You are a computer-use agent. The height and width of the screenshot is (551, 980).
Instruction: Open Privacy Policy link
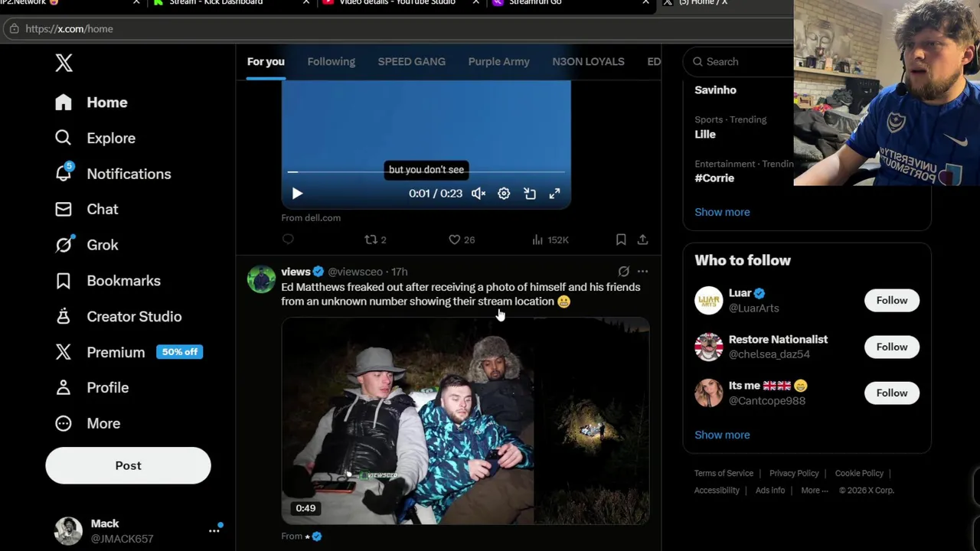(794, 473)
